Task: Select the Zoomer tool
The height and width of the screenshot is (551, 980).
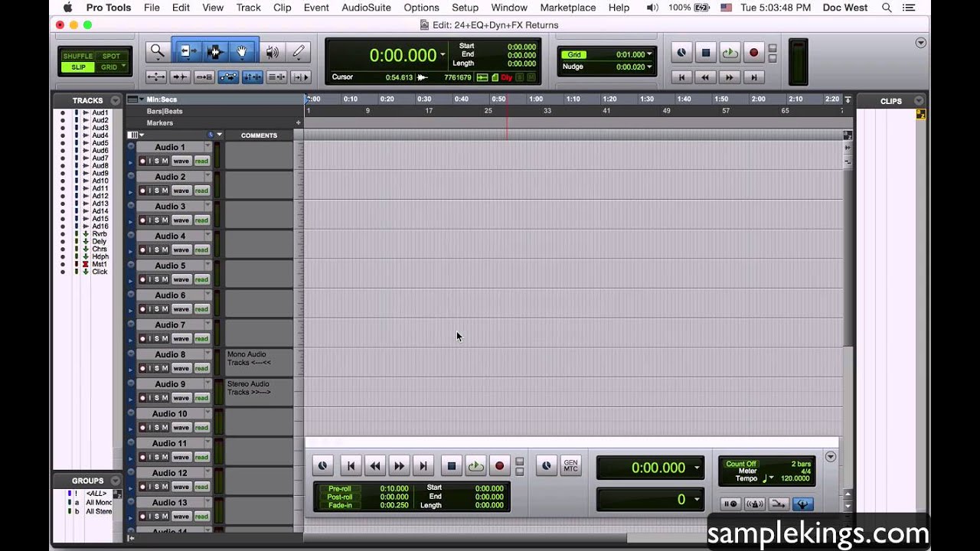Action: tap(157, 52)
